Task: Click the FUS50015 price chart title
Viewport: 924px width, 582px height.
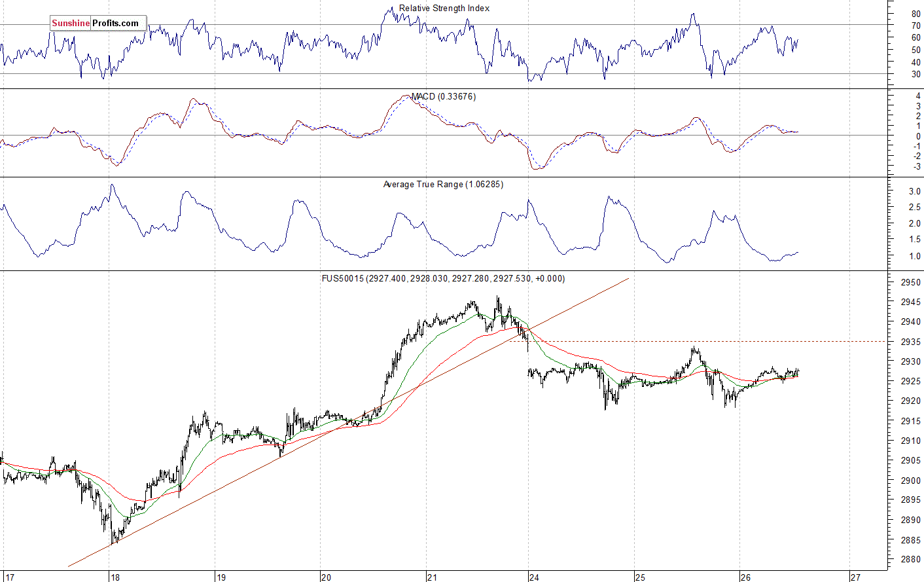Action: pyautogui.click(x=443, y=278)
